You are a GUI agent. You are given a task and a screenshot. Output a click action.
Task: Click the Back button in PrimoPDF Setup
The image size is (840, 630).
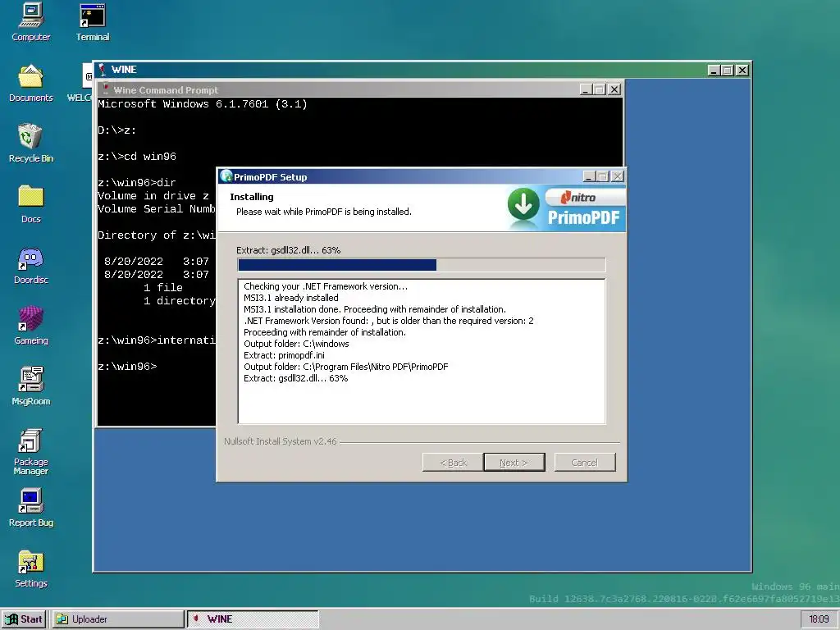pyautogui.click(x=453, y=463)
